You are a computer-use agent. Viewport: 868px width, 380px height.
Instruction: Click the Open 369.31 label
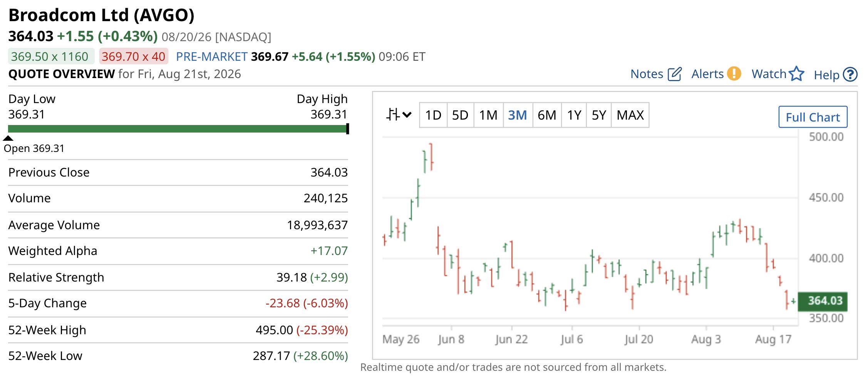click(x=34, y=148)
